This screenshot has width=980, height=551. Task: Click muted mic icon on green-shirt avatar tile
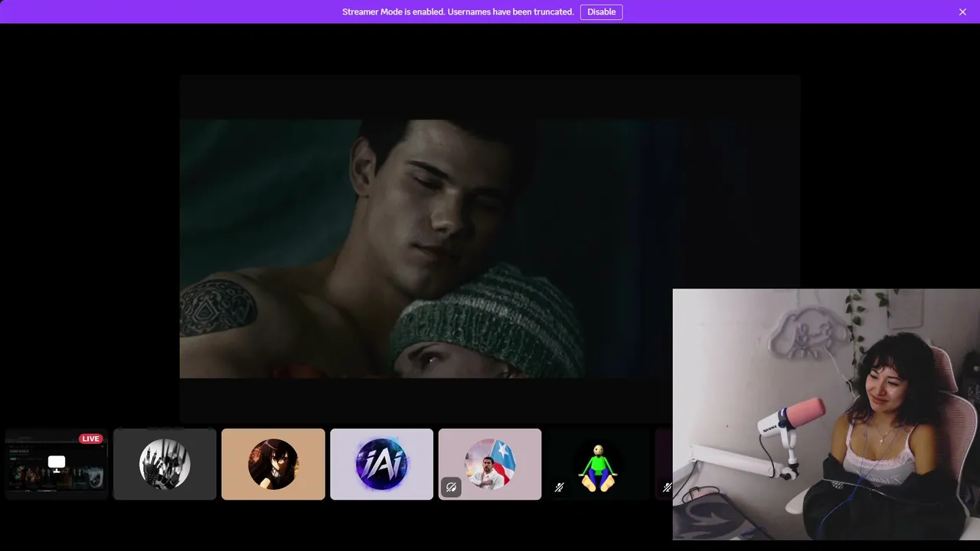point(560,487)
